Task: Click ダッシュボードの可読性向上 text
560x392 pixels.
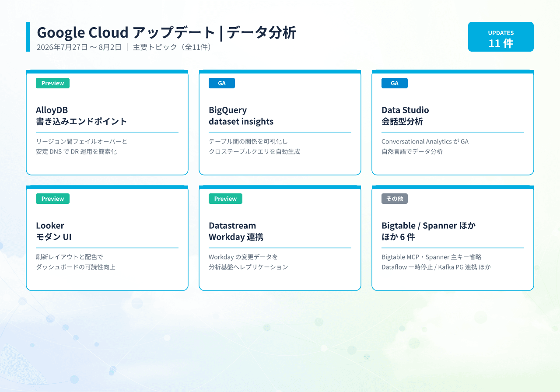Action: (76, 267)
